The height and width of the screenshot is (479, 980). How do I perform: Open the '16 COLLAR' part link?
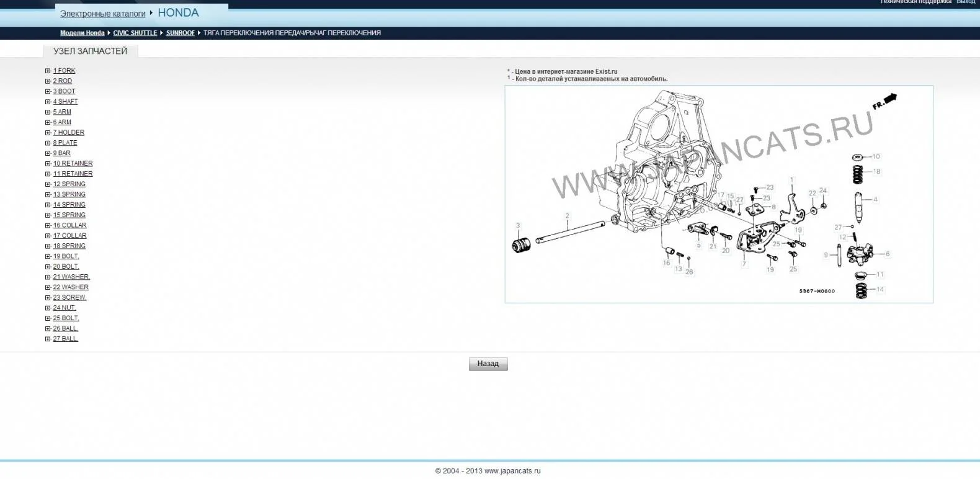[x=69, y=225]
